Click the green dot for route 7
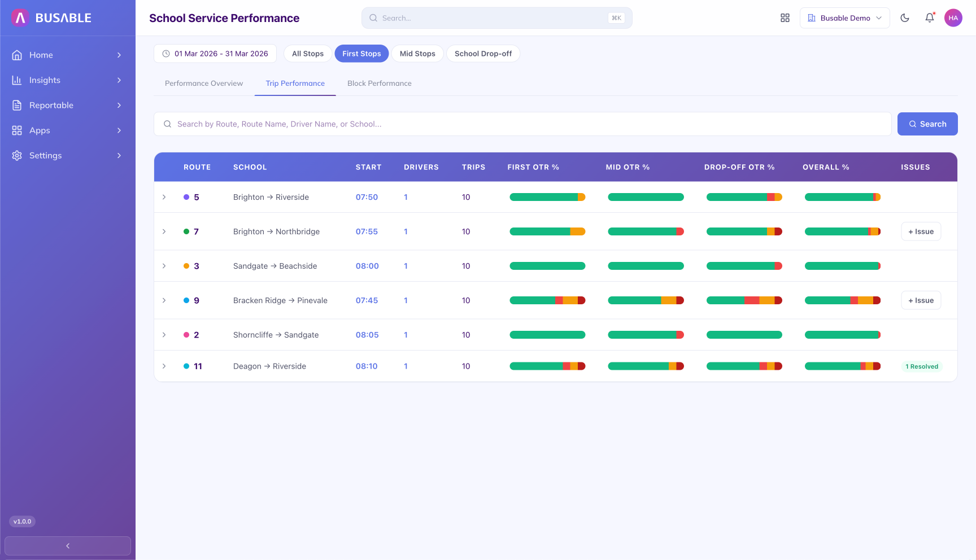 pyautogui.click(x=186, y=231)
